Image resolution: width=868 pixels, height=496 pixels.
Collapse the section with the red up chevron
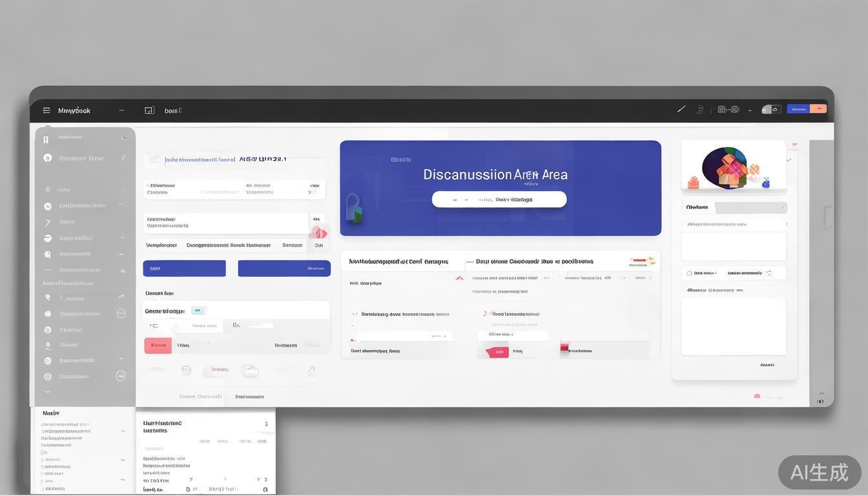[x=459, y=278]
